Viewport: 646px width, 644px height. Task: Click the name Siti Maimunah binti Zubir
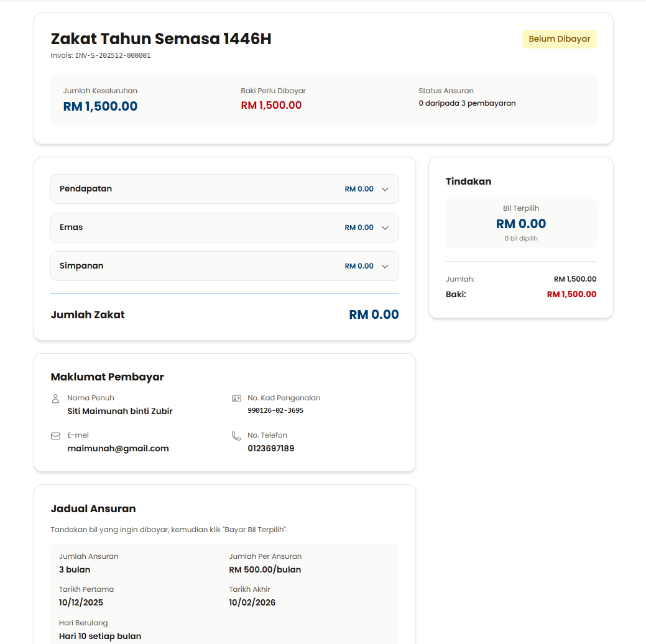pos(120,411)
